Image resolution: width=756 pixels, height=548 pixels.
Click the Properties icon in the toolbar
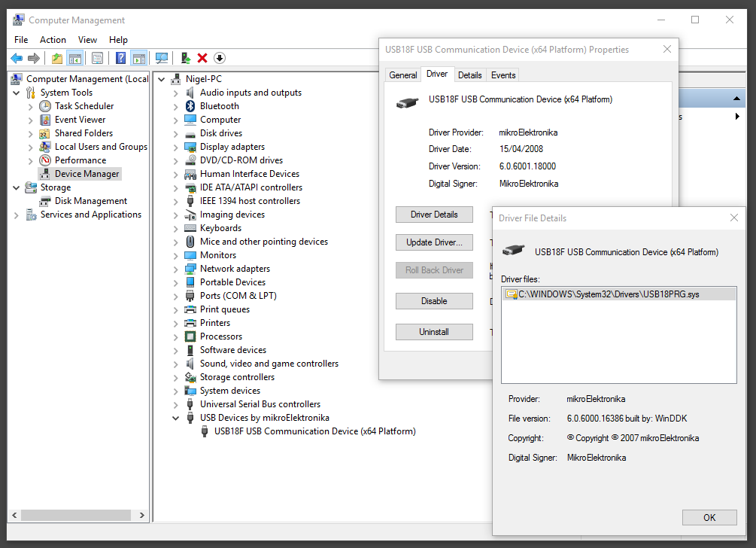click(x=97, y=58)
